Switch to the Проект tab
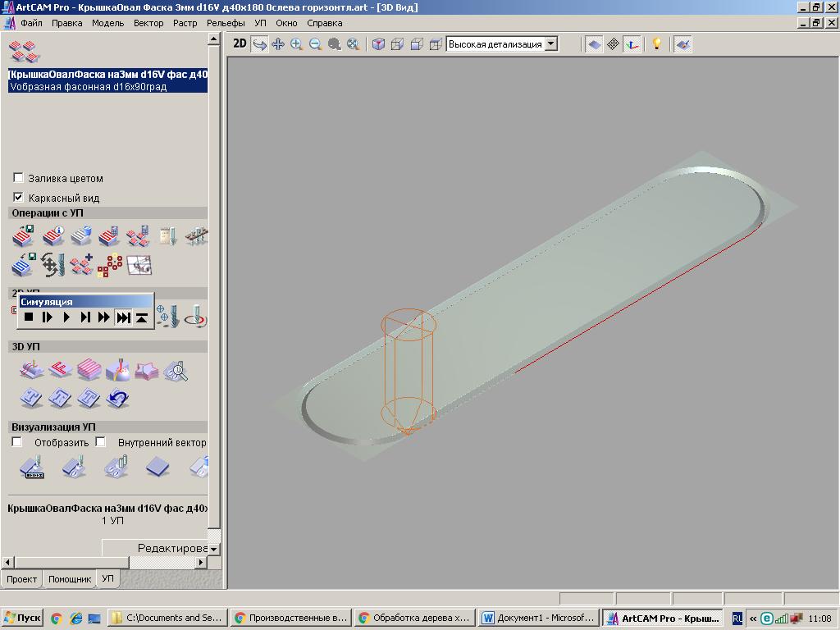840x630 pixels. [21, 579]
